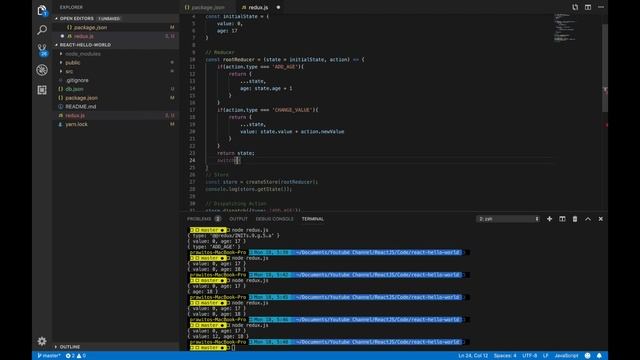Click the errors and warnings count in status bar
Viewport: 640px width, 360px height.
coord(76,356)
